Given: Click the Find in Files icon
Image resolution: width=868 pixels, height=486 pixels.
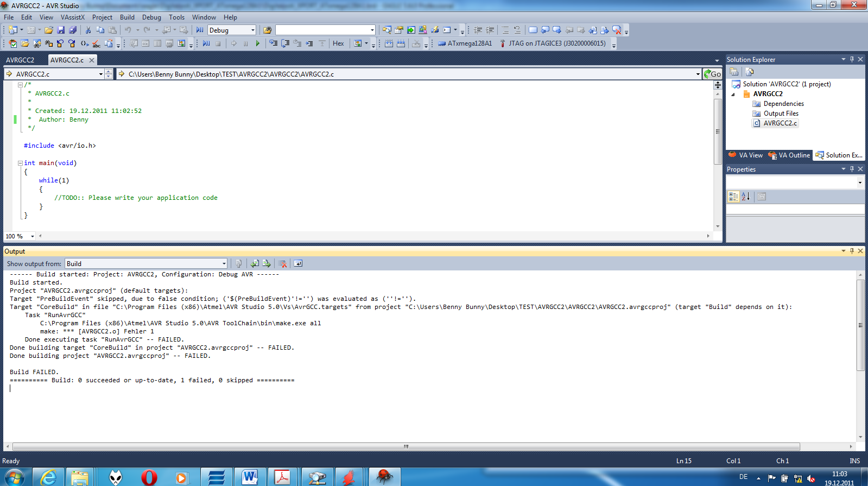Looking at the screenshot, I should 267,30.
